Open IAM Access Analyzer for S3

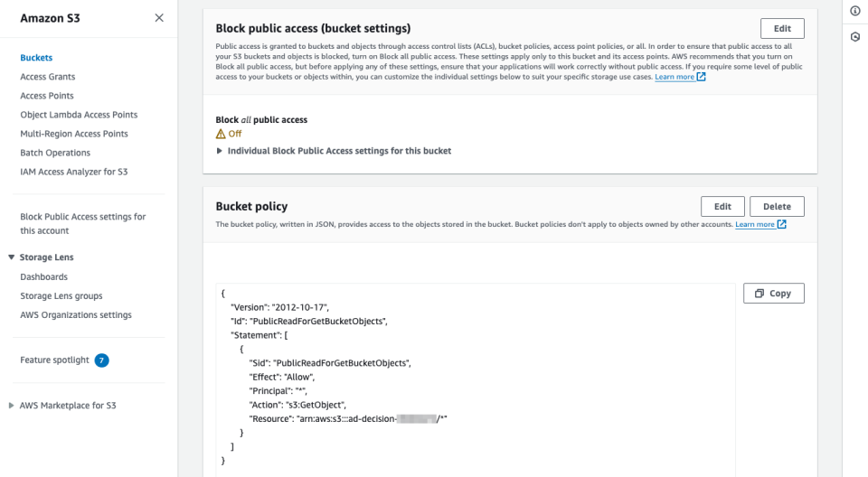(74, 172)
